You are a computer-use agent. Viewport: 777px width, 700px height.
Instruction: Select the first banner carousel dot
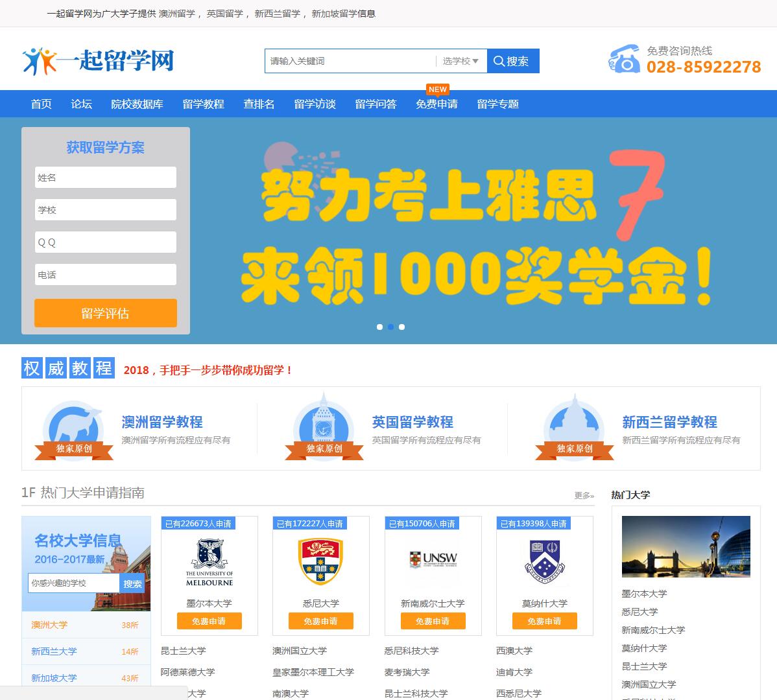click(379, 327)
